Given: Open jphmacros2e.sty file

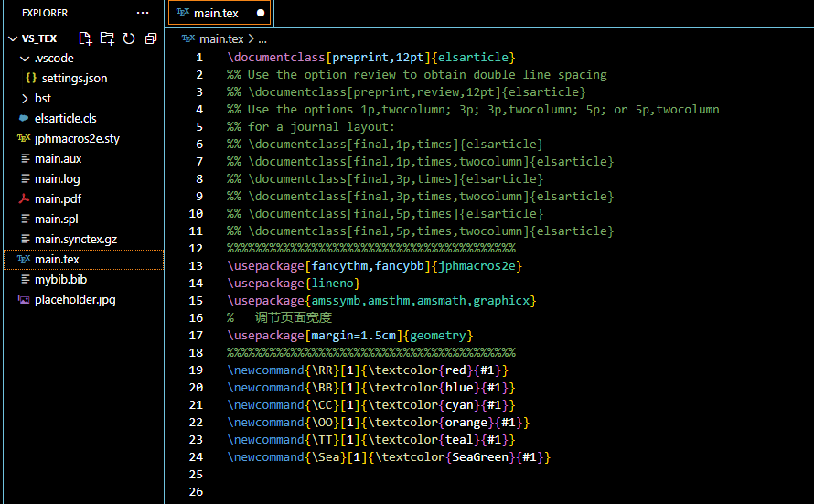Looking at the screenshot, I should [x=77, y=138].
